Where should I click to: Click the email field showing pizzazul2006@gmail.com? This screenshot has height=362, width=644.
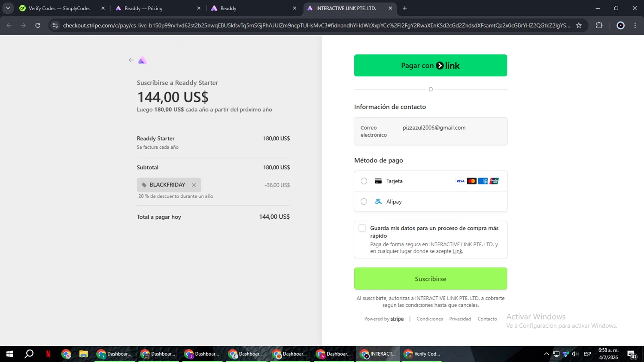[x=431, y=131]
